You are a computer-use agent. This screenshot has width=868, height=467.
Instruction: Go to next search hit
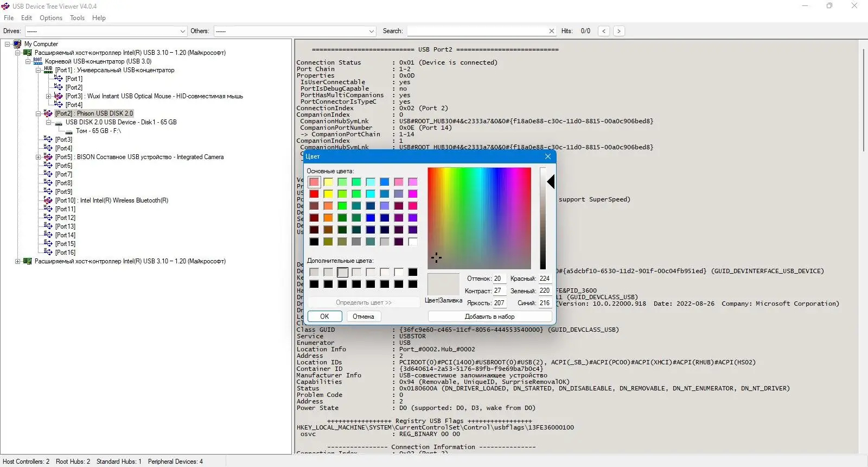pos(618,31)
